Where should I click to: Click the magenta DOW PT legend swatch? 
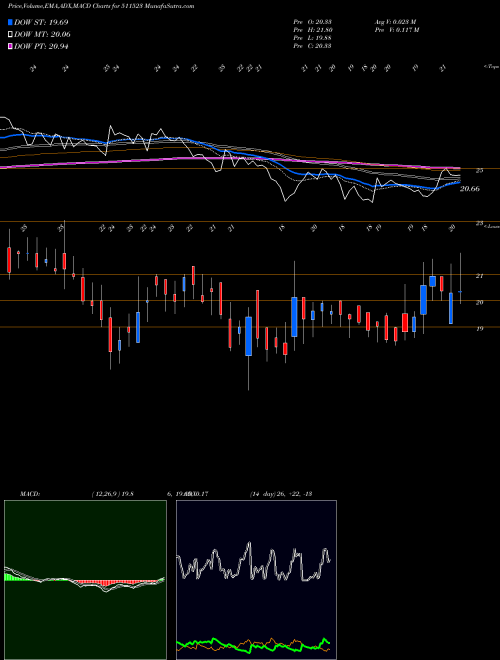[x=10, y=46]
